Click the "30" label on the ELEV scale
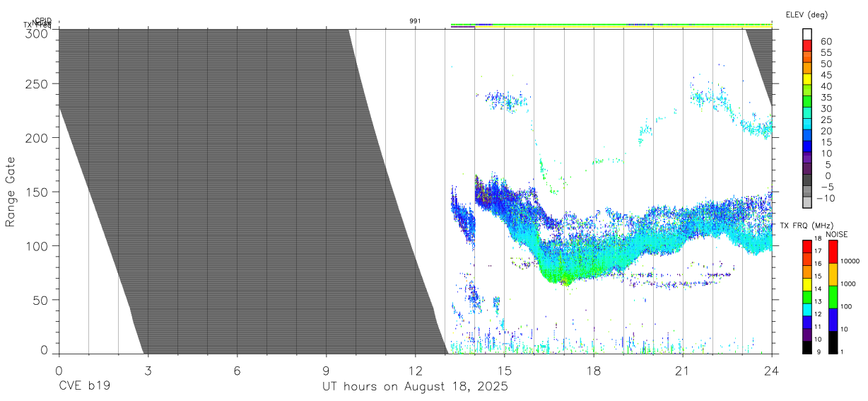 pyautogui.click(x=826, y=109)
